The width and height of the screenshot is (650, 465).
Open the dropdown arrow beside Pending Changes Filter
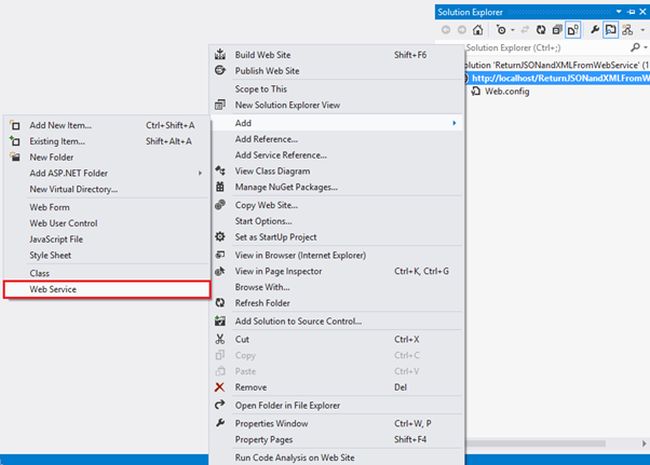pyautogui.click(x=513, y=30)
